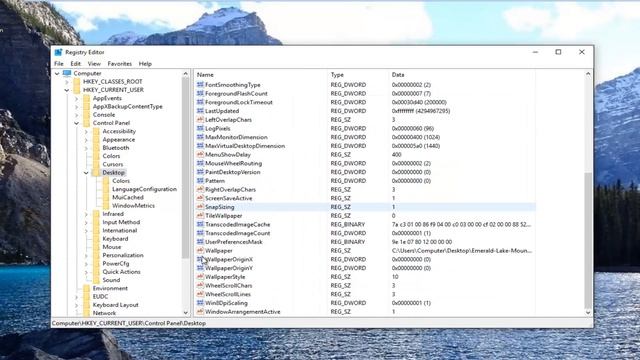Click the Wallpaper string icon
The width and height of the screenshot is (640, 360).
tap(200, 251)
